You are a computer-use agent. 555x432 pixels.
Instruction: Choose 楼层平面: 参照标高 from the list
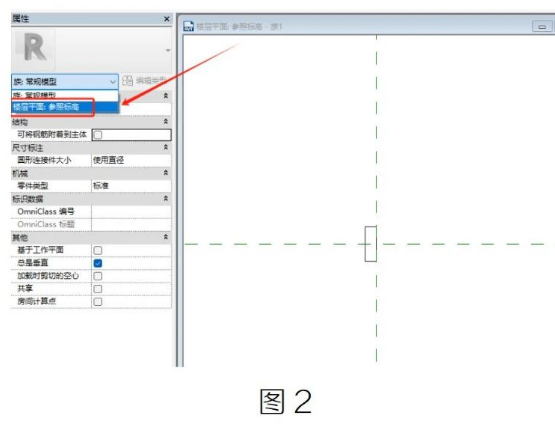coord(65,107)
